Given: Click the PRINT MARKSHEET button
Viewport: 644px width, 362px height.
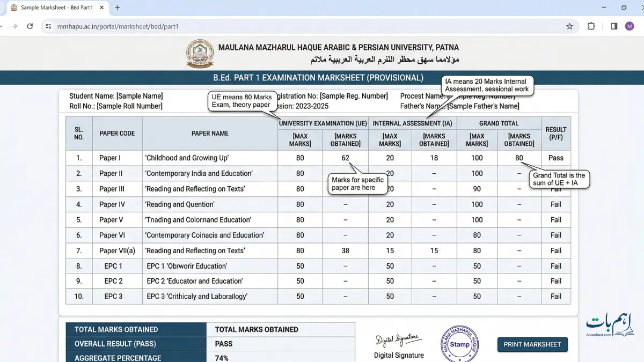Looking at the screenshot, I should pos(532,345).
